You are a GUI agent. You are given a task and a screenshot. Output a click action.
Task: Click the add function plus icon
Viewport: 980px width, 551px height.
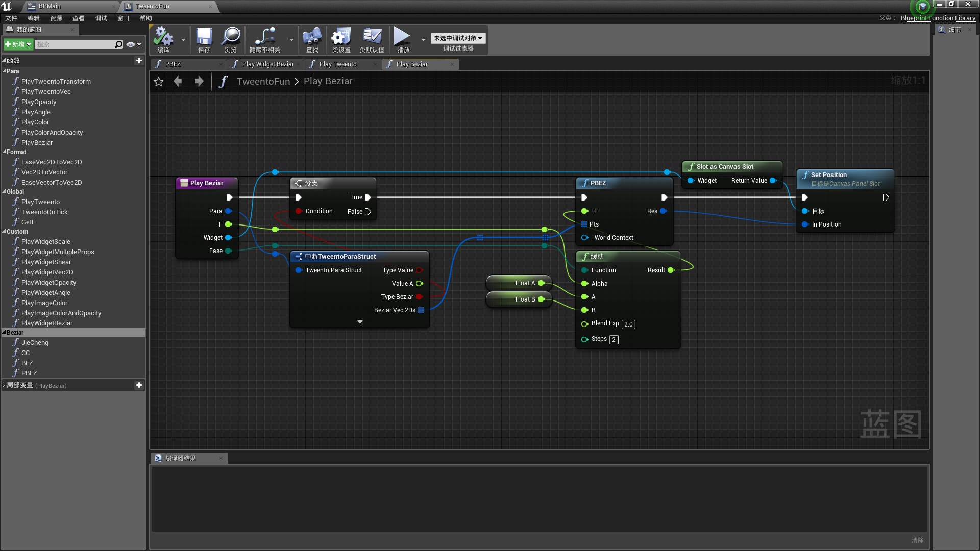pos(139,60)
